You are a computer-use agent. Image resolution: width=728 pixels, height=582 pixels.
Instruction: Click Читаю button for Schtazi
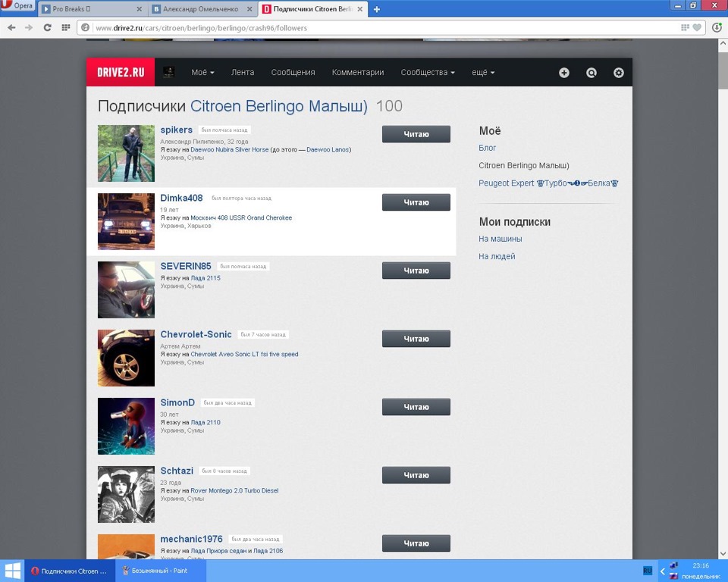click(x=416, y=475)
